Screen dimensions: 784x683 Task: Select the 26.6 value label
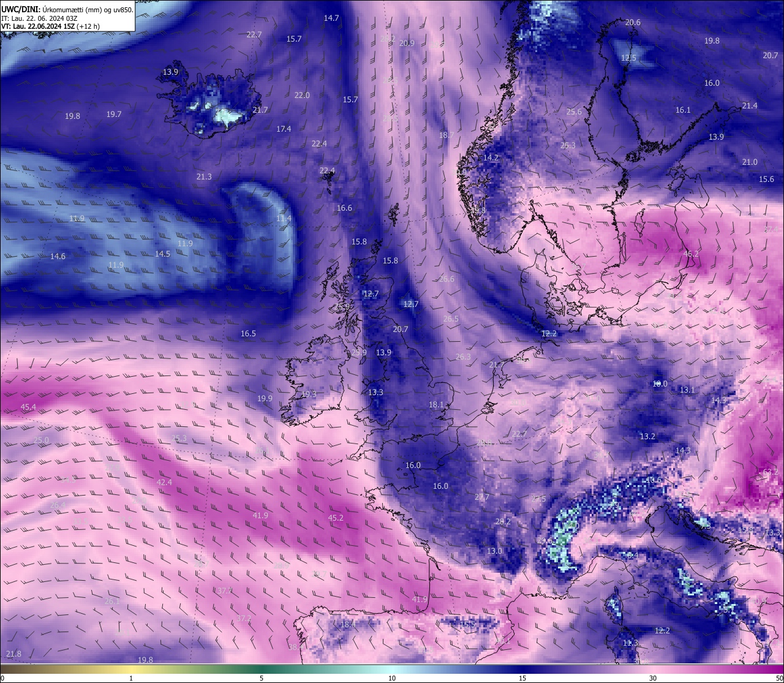tap(447, 279)
